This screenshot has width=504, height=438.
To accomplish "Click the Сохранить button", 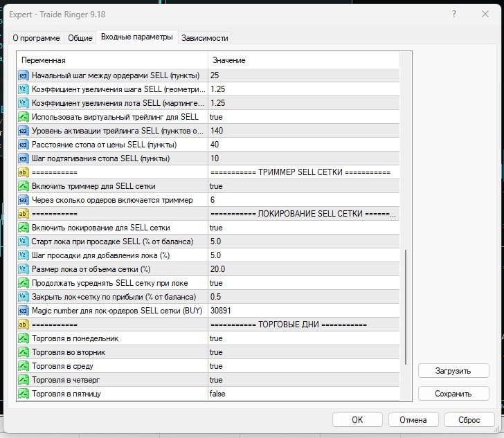I will click(453, 394).
